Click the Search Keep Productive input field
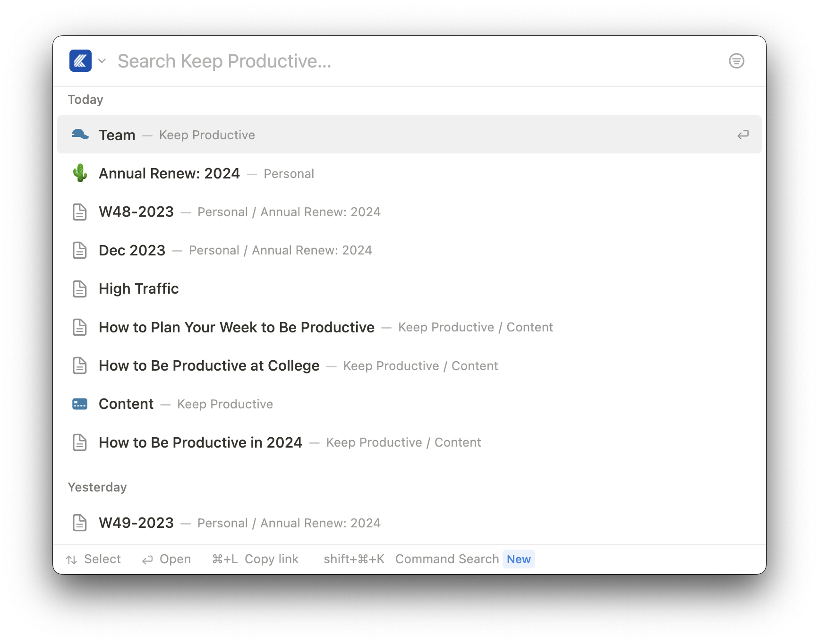Image resolution: width=819 pixels, height=644 pixels. [x=283, y=61]
